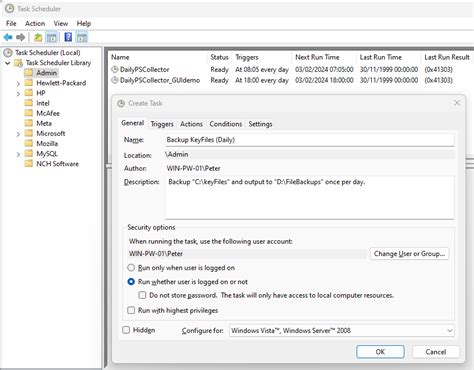Screen dimensions: 474x370
Task: Click the Up one level folder icon
Action: [38, 37]
